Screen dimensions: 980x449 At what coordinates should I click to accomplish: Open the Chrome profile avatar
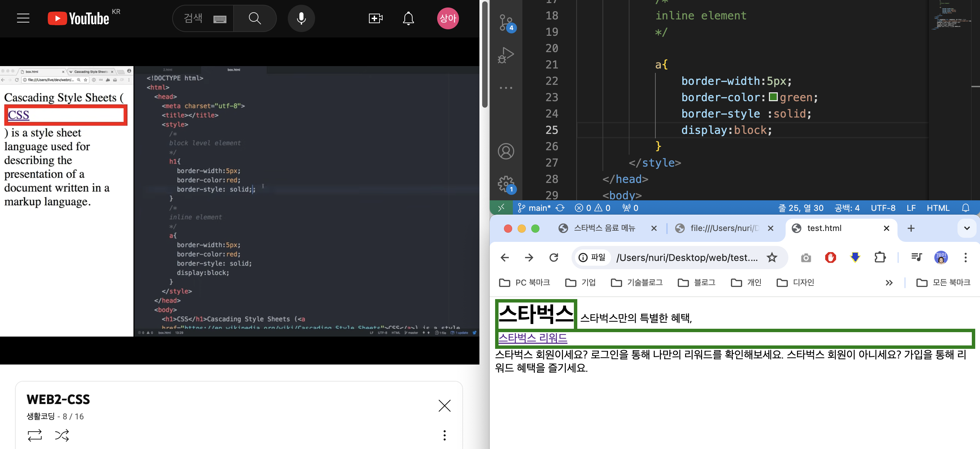[941, 258]
